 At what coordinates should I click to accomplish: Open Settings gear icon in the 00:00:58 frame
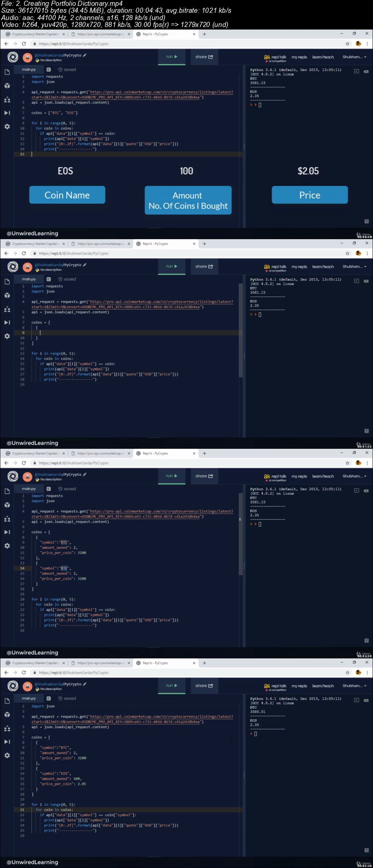pos(7,126)
